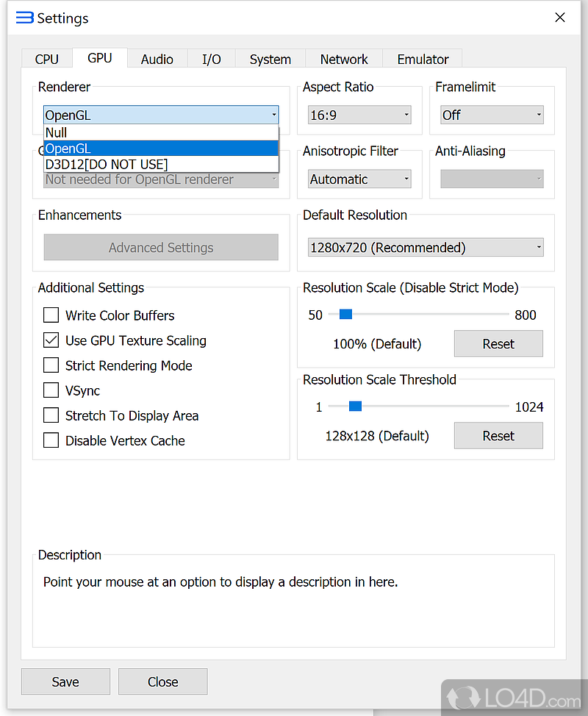Switch to the CPU tab
Viewport: 588px width, 716px height.
coord(46,60)
